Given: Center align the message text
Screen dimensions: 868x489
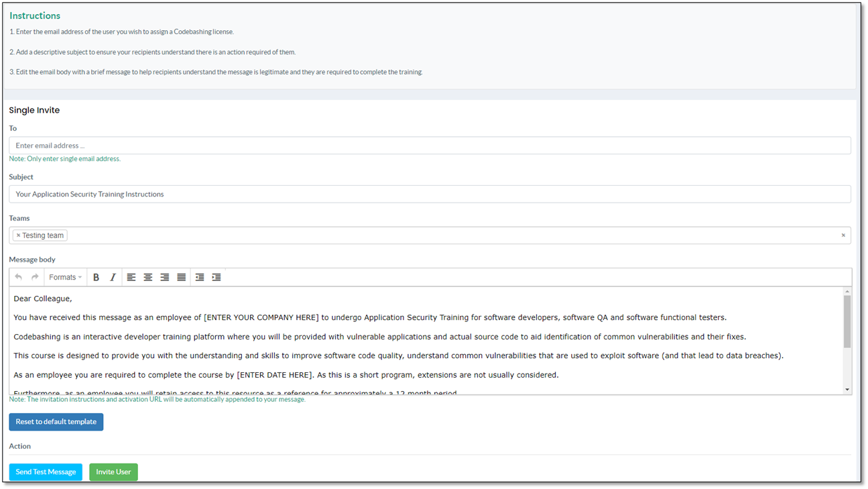Looking at the screenshot, I should [148, 277].
